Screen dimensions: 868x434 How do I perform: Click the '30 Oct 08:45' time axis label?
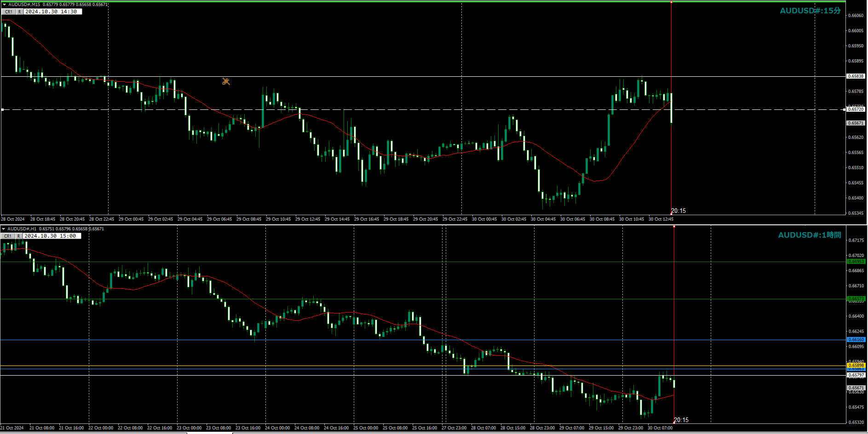coord(602,219)
